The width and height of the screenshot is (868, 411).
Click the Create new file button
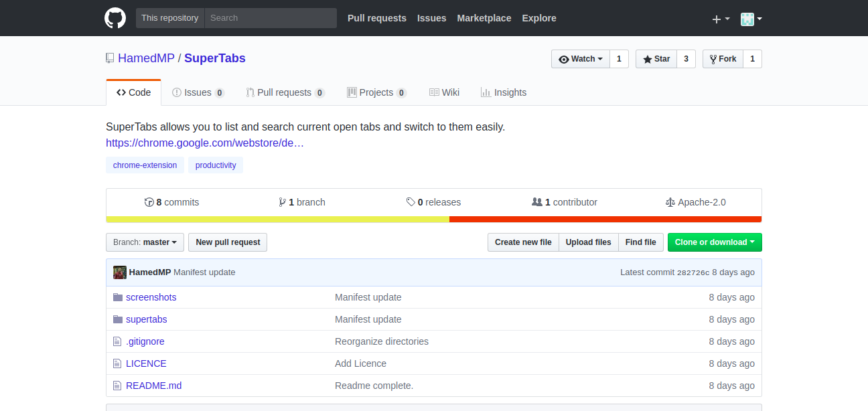pyautogui.click(x=523, y=242)
